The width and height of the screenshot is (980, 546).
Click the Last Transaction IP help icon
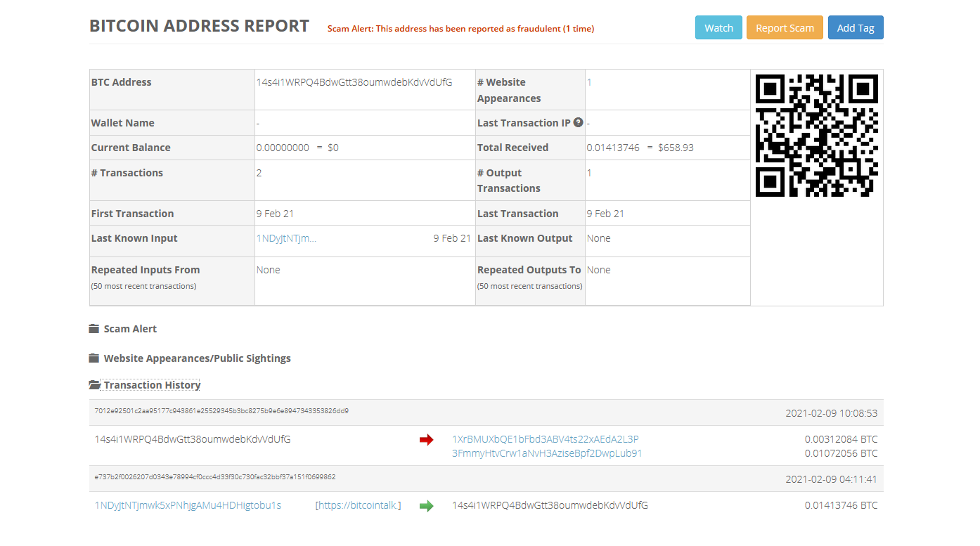tap(579, 122)
